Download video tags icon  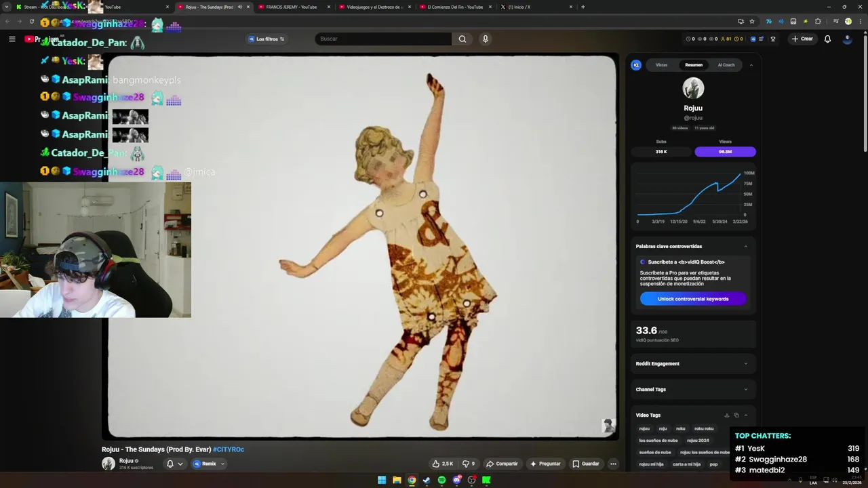click(x=726, y=415)
